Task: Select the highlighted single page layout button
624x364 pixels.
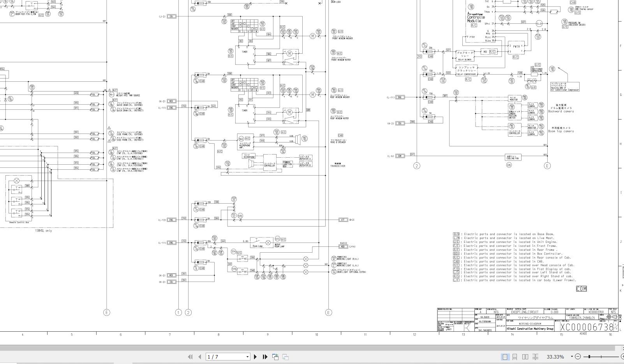Action: (x=505, y=356)
